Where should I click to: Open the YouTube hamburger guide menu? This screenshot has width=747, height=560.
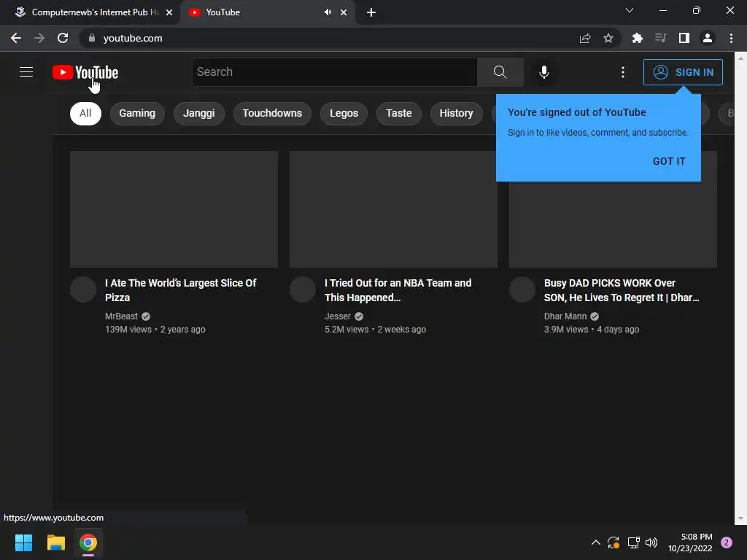[26, 72]
